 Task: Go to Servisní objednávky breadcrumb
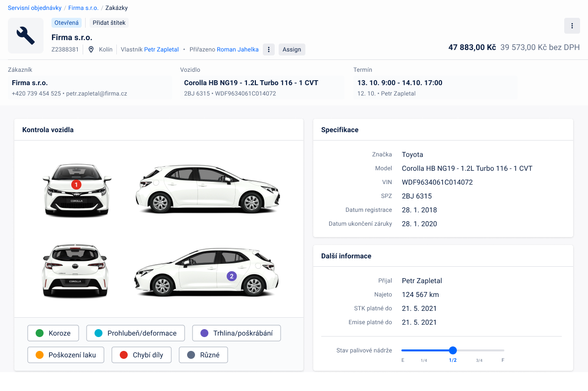(35, 8)
